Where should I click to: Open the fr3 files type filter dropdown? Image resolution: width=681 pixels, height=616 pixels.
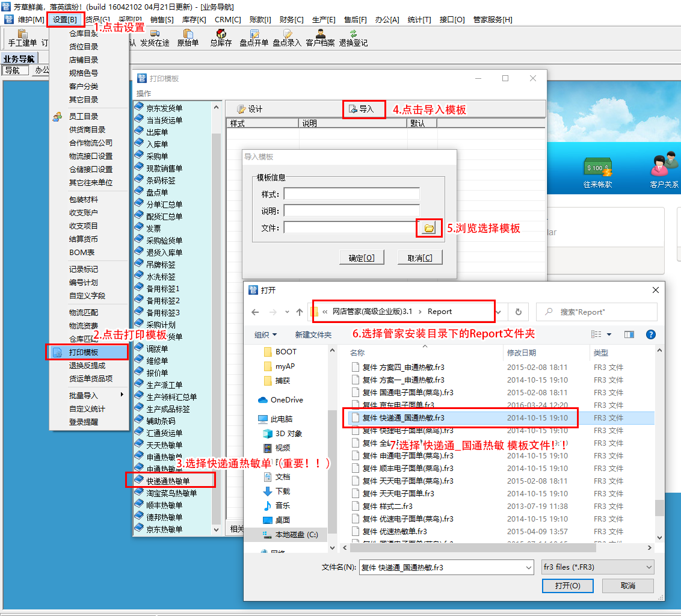pyautogui.click(x=649, y=567)
